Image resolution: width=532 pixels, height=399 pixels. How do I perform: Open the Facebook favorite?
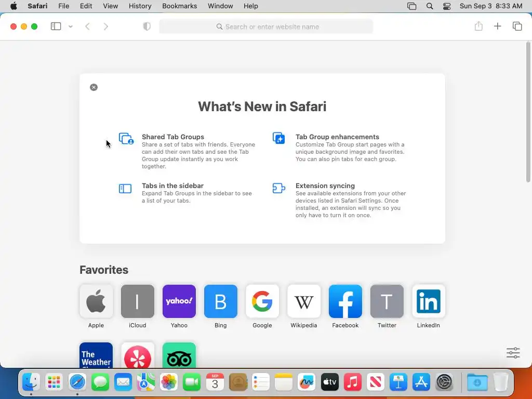click(345, 301)
